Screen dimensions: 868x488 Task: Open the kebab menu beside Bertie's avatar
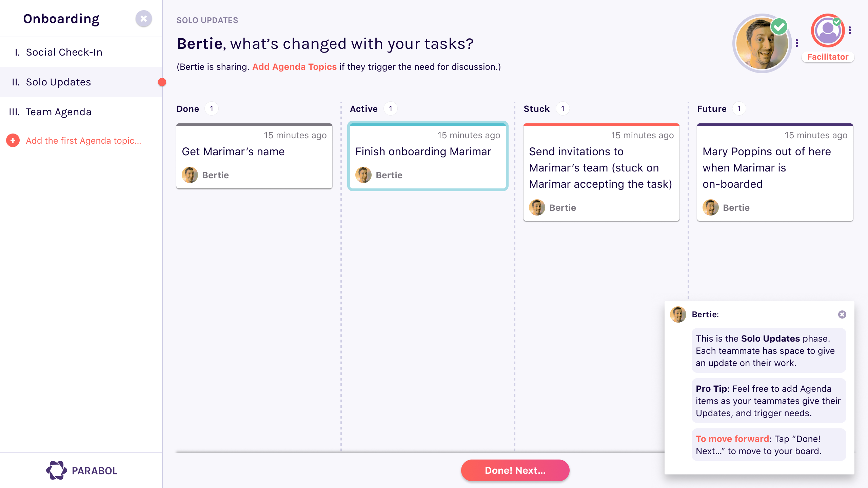pyautogui.click(x=797, y=42)
